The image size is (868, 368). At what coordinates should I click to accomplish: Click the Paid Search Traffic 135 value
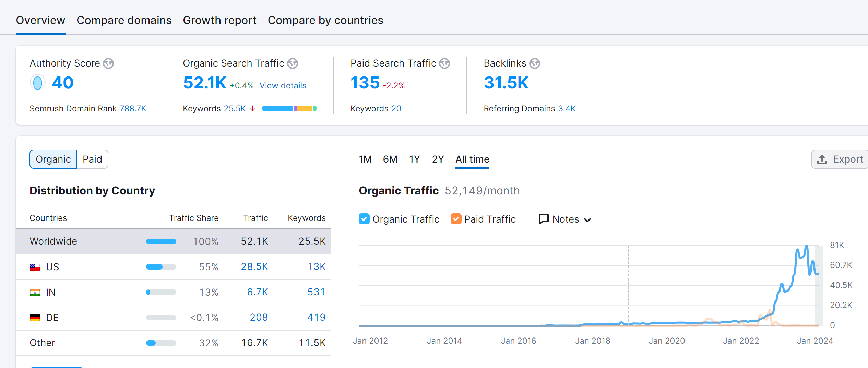tap(365, 83)
